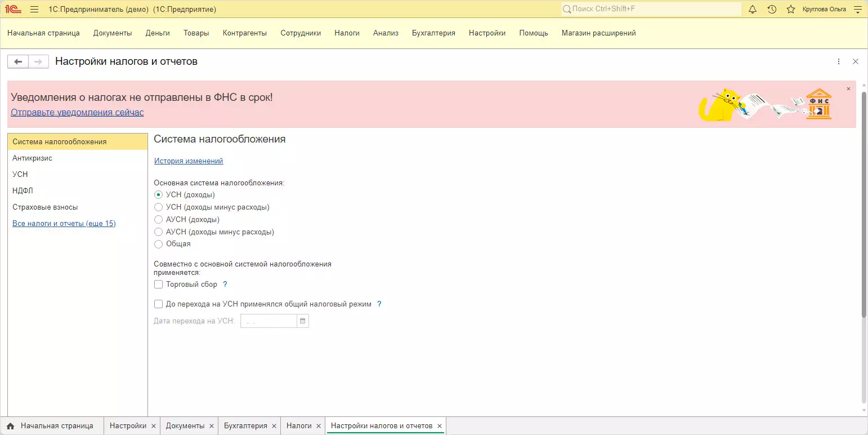Click the 1C application logo
868x435 pixels.
[13, 9]
